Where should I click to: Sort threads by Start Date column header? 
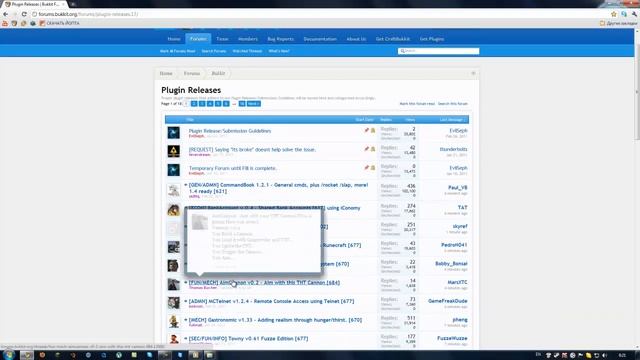pyautogui.click(x=364, y=120)
